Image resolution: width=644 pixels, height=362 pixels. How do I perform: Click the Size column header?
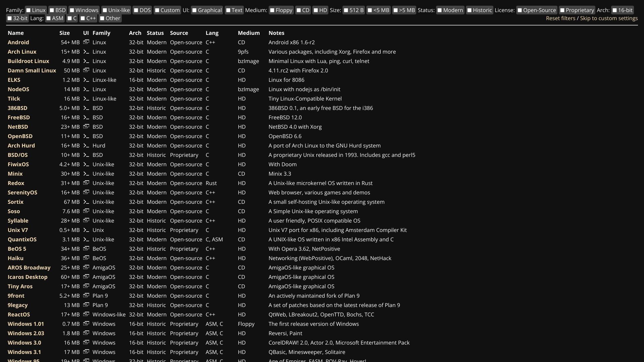point(64,33)
